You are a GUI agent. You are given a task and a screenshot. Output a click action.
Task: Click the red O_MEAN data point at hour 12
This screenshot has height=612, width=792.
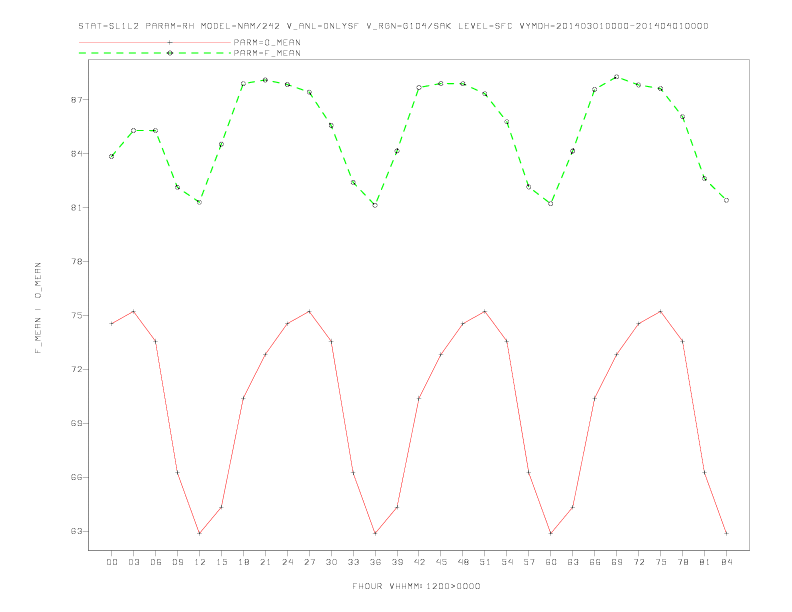[x=200, y=533]
